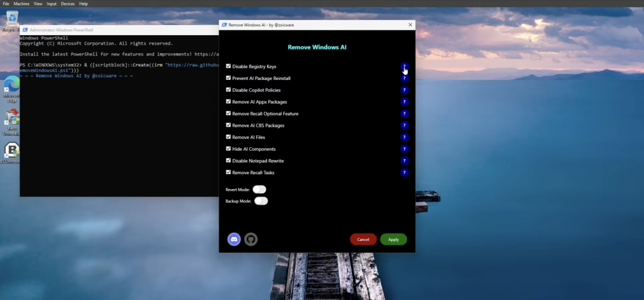
Task: Click the Administrator: Windows PowerShell title bar
Action: [x=119, y=30]
